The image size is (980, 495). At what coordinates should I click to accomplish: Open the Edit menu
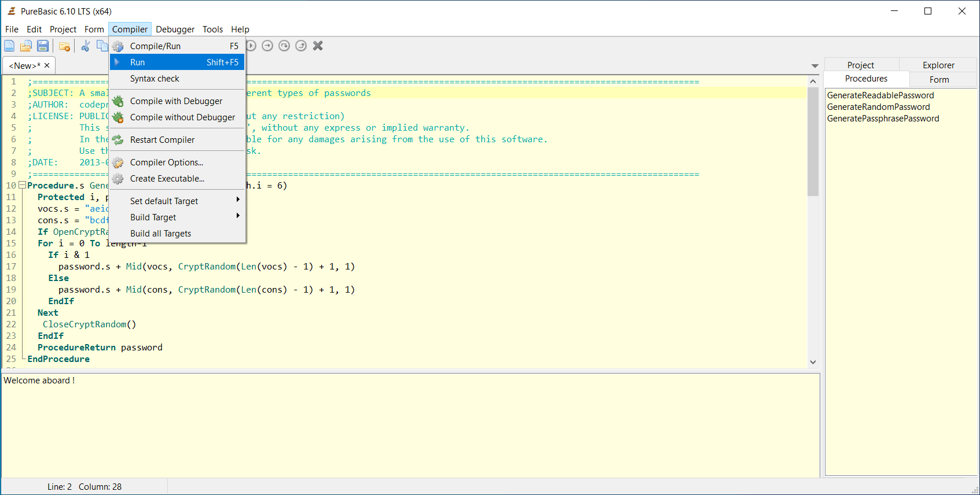(x=34, y=29)
